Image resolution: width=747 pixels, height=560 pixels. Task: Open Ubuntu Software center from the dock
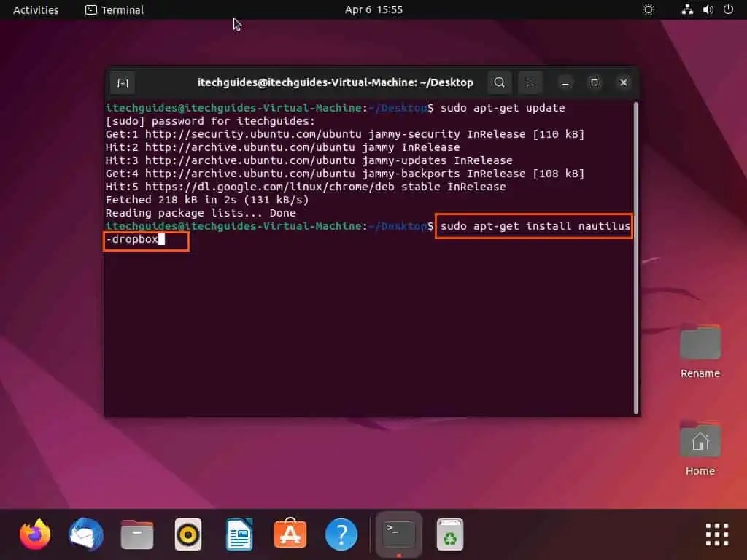290,534
